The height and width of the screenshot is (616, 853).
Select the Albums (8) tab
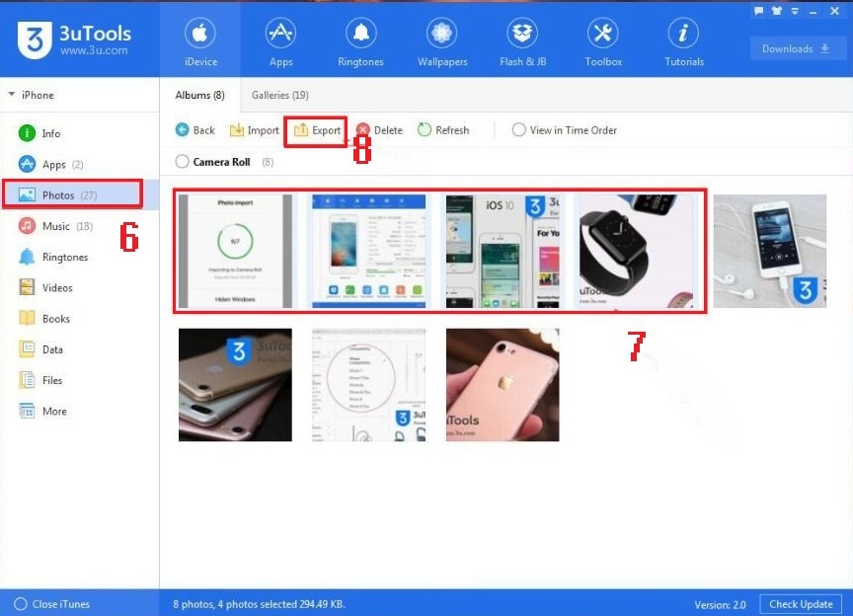pos(199,96)
